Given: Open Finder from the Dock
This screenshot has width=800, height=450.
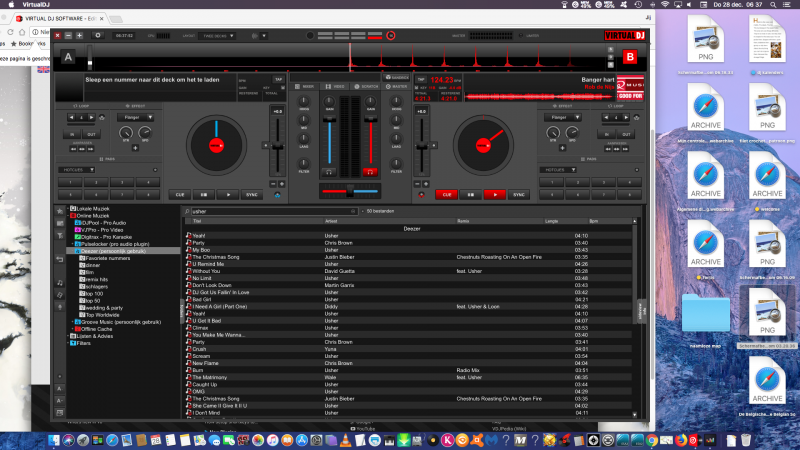Looking at the screenshot, I should pos(54,440).
